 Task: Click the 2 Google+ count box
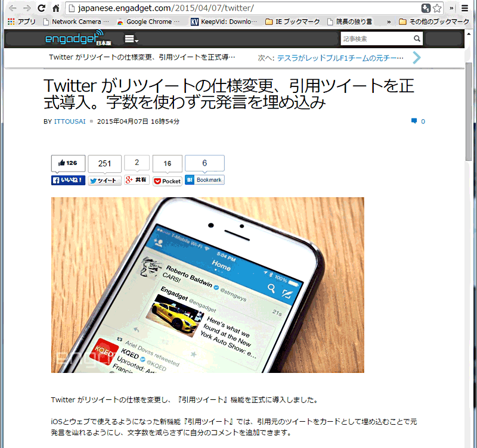point(137,163)
